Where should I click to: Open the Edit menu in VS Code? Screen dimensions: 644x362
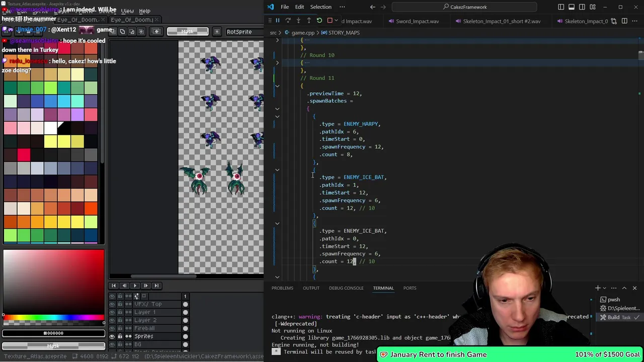click(299, 7)
